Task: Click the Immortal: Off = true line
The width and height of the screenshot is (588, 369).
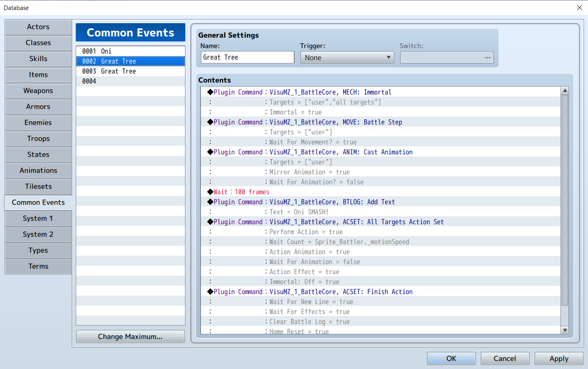Action: (x=381, y=282)
